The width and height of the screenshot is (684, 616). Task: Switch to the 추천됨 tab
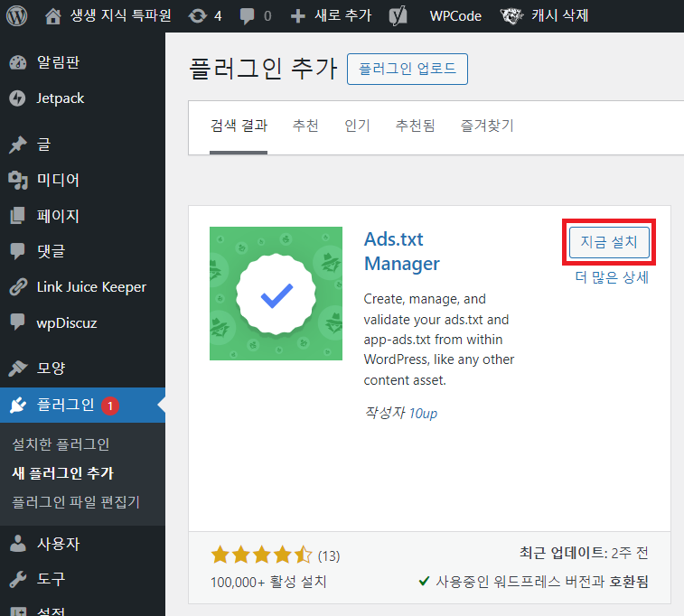pyautogui.click(x=415, y=126)
